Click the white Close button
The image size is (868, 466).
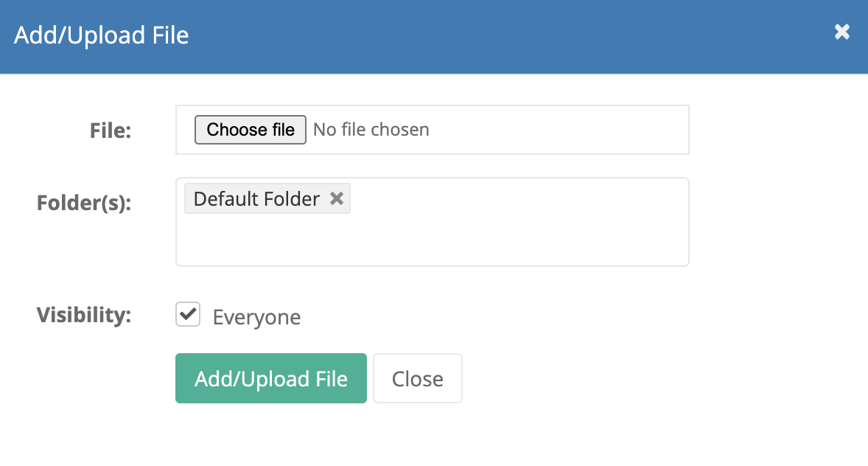[x=417, y=378]
